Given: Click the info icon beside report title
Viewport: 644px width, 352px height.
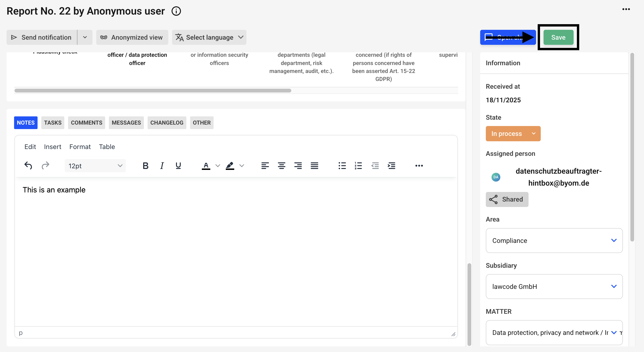Looking at the screenshot, I should pos(176,11).
